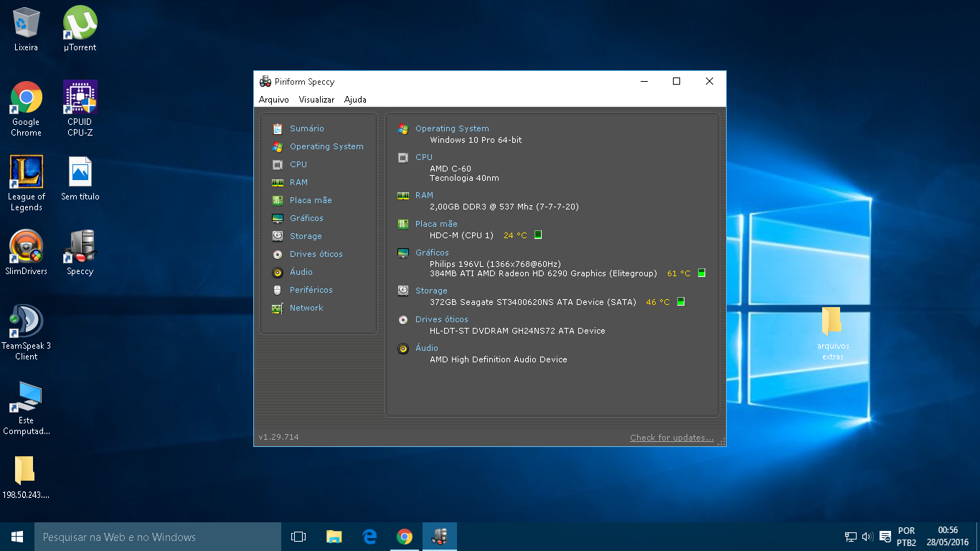Select the CPUID CPU-Z desktop shortcut

pos(80,108)
